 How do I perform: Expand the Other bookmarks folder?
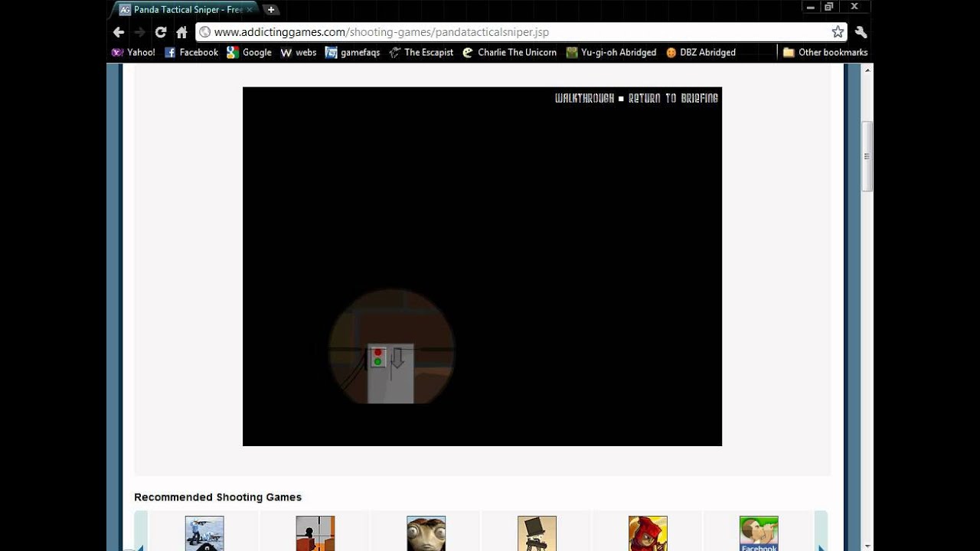pos(825,53)
